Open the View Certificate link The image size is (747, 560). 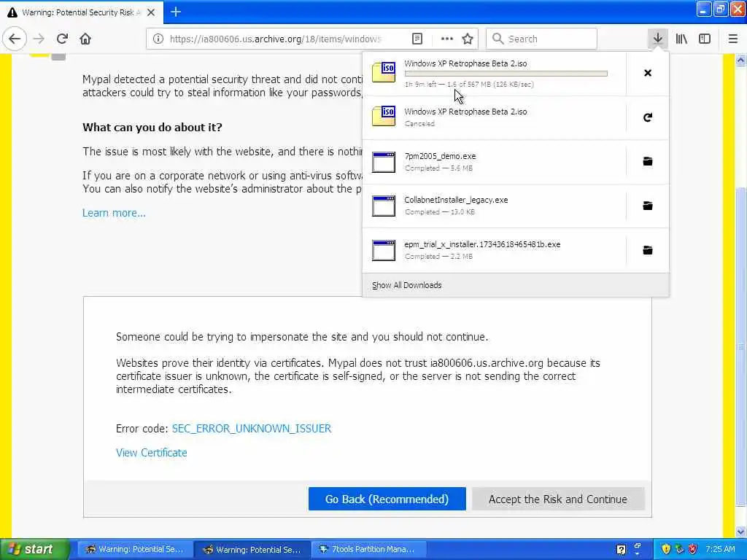pos(152,452)
